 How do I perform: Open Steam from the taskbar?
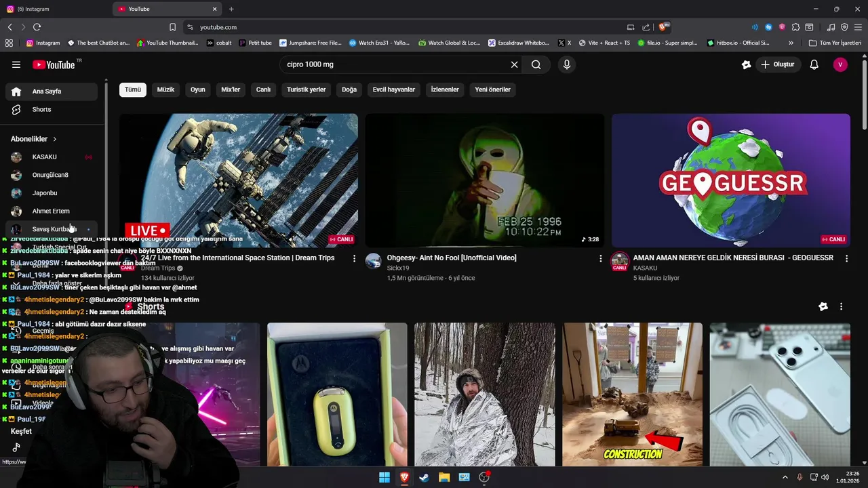[424, 477]
